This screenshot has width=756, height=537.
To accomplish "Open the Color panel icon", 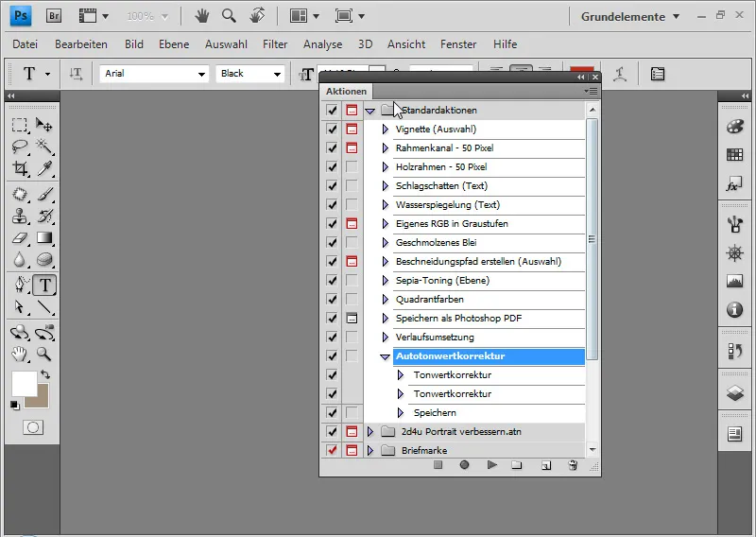I will 734,127.
